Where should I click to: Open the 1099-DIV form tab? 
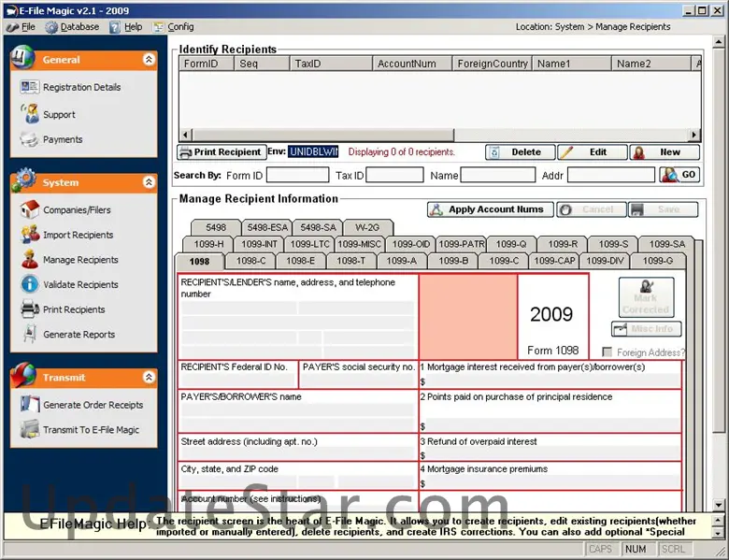[605, 261]
